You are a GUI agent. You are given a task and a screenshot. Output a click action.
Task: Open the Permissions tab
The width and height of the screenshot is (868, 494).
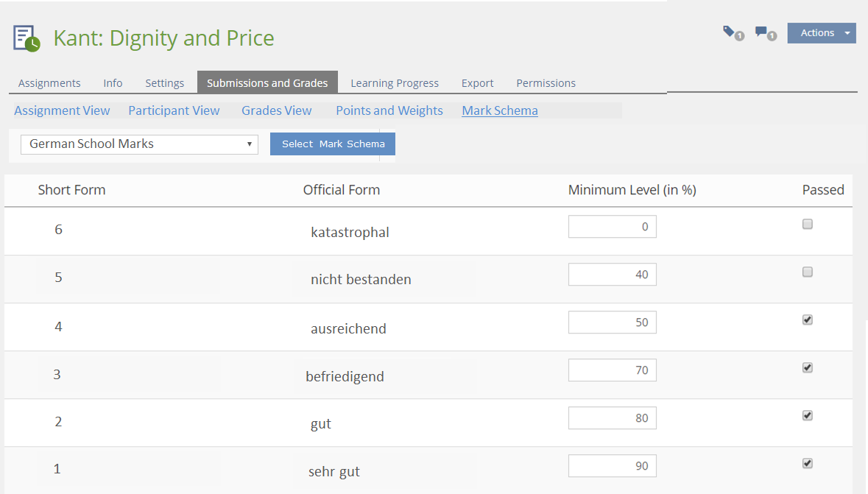click(x=546, y=83)
